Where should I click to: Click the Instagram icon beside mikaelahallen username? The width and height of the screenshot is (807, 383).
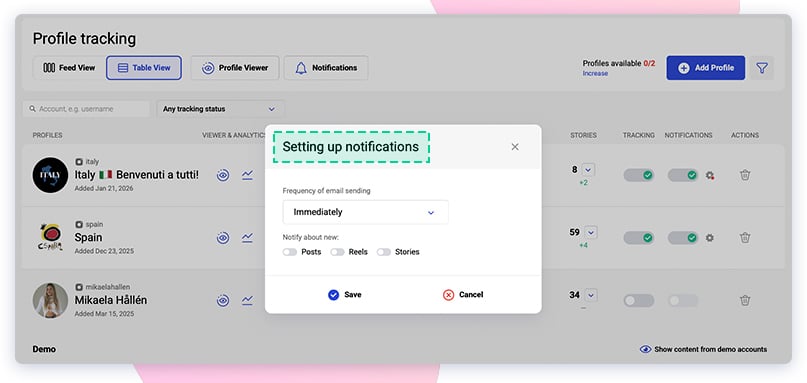[79, 287]
